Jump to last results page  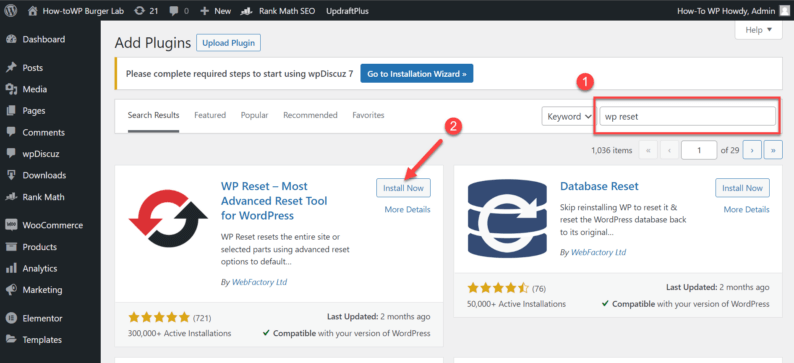pyautogui.click(x=773, y=150)
